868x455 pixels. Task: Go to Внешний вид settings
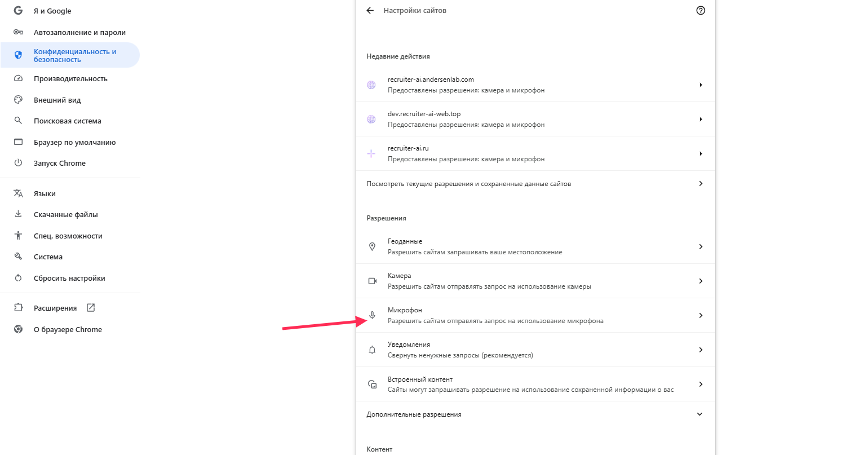point(57,100)
